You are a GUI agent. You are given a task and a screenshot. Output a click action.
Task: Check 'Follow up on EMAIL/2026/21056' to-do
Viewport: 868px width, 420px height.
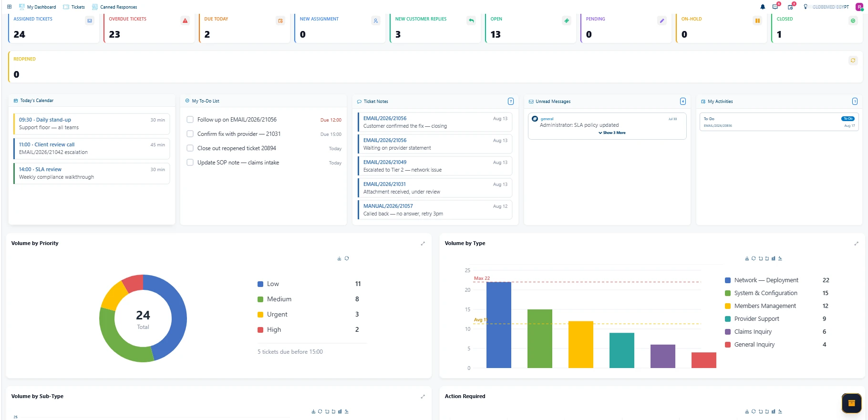tap(190, 120)
